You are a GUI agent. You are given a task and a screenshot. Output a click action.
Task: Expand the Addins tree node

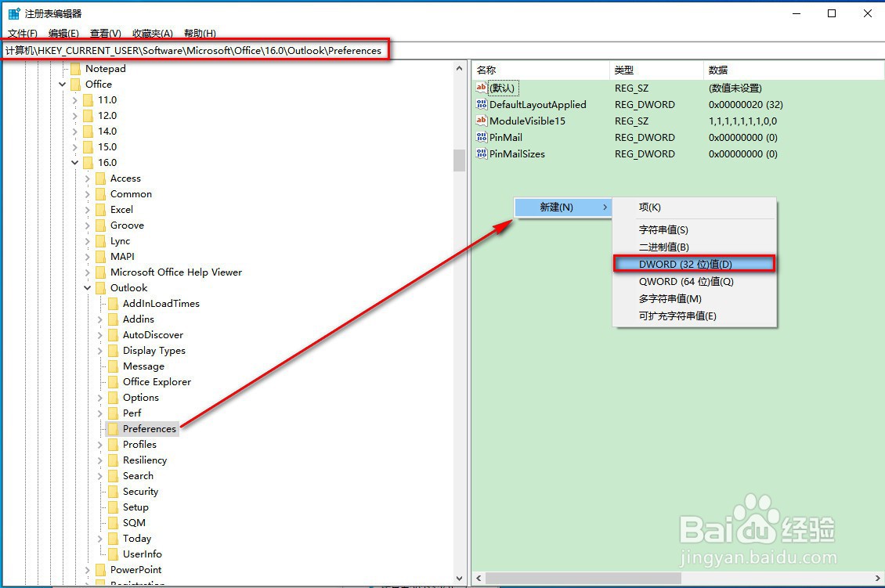pos(99,319)
